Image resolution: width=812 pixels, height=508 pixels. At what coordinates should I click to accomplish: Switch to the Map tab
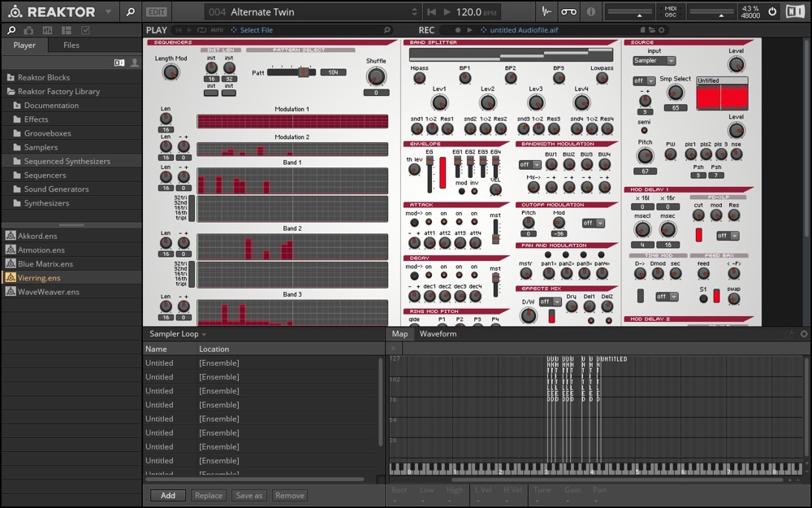[x=400, y=334]
